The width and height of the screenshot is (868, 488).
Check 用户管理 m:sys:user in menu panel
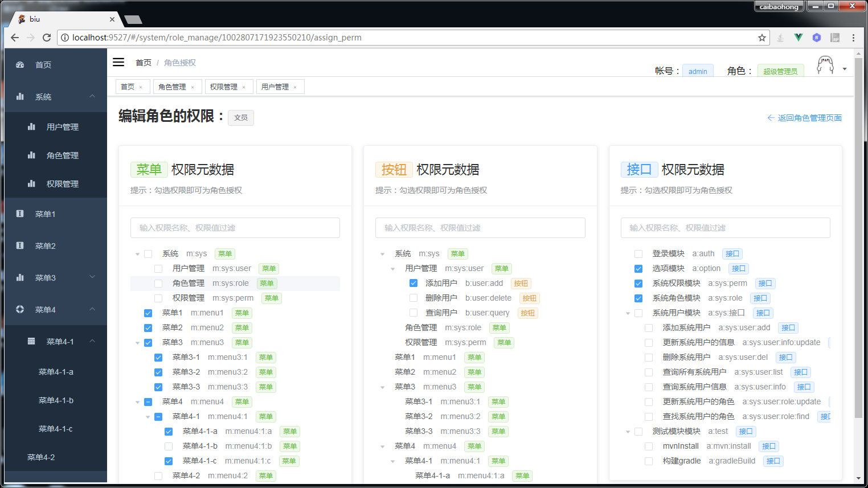coord(158,269)
